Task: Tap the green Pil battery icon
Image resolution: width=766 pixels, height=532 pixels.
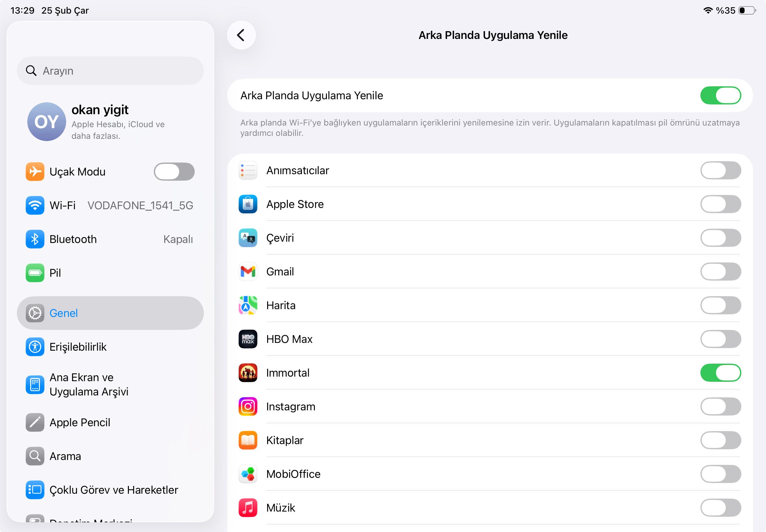Action: tap(35, 273)
